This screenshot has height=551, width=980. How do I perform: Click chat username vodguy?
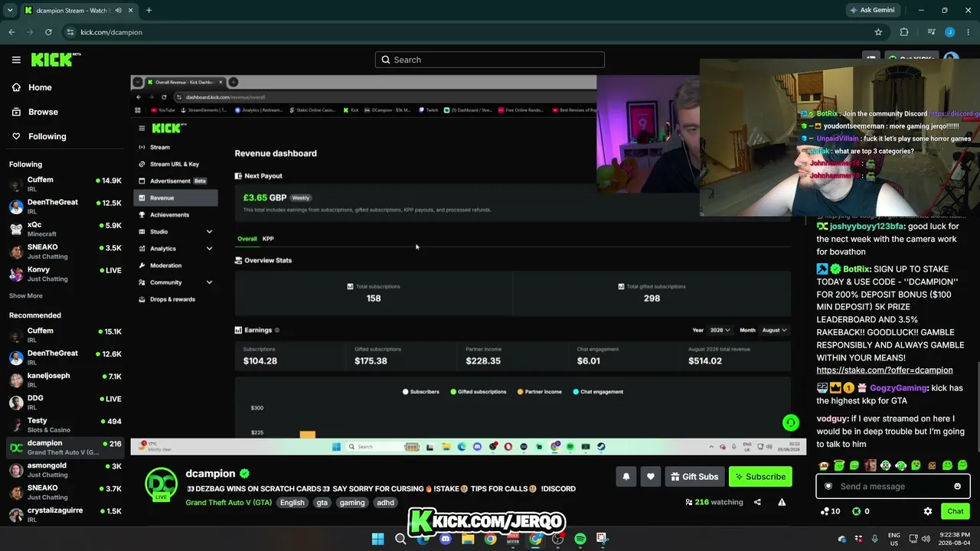pyautogui.click(x=832, y=419)
